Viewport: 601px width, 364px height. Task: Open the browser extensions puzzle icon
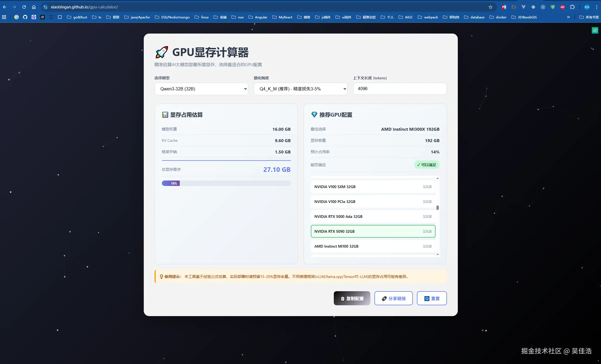click(x=572, y=7)
